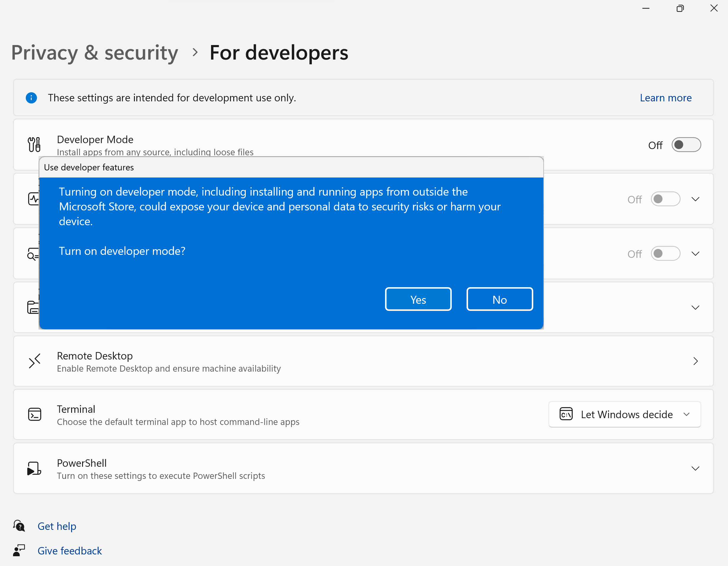The image size is (728, 566).
Task: Click No to cancel developer mode
Action: [x=499, y=300]
